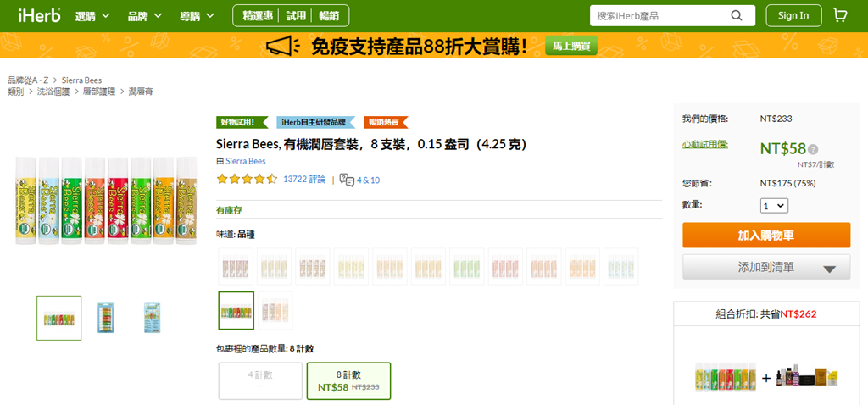The width and height of the screenshot is (868, 405).
Task: Open the 數量 quantity dropdown
Action: (x=775, y=206)
